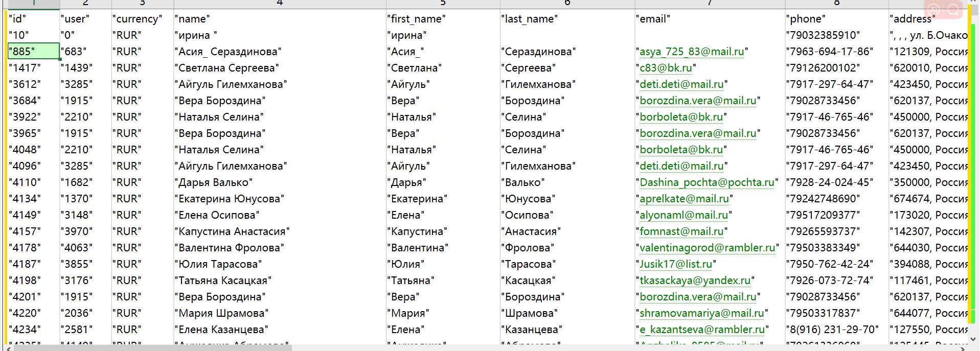Open fomnast@mail.ru email link
Image resolution: width=980 pixels, height=351 pixels.
point(681,231)
